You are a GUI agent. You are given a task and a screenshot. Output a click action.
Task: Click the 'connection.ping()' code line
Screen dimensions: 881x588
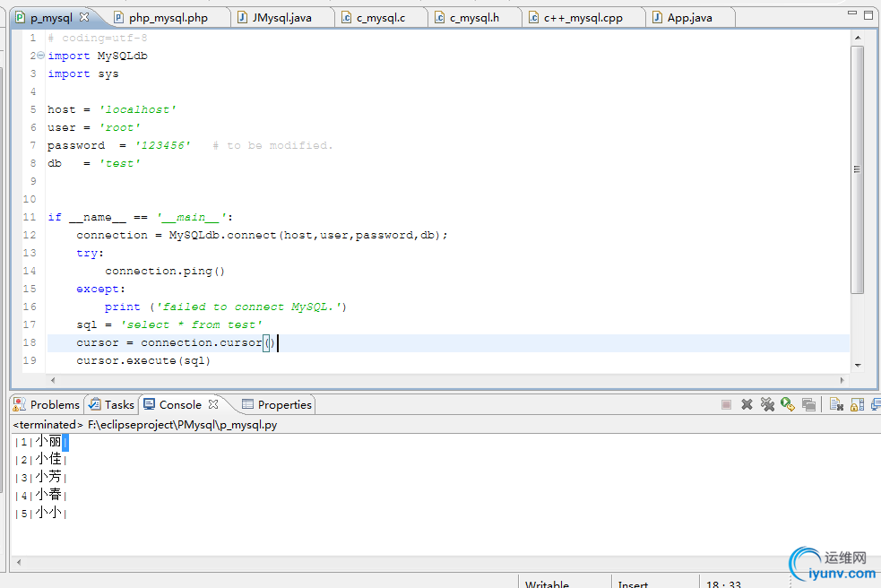pyautogui.click(x=165, y=272)
